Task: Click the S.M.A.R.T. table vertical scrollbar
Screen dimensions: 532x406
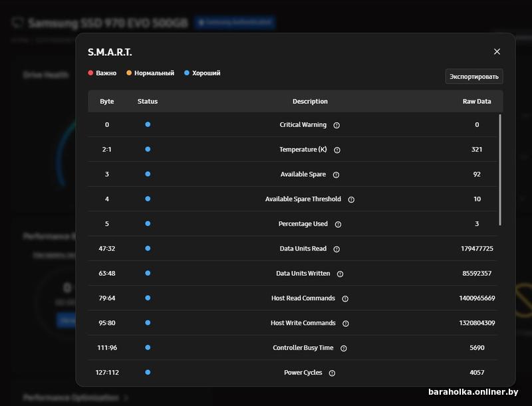Action: click(x=500, y=170)
